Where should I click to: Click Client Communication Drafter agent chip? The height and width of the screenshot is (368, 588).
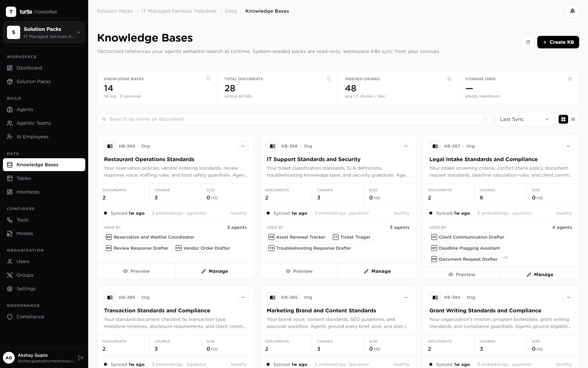click(468, 237)
